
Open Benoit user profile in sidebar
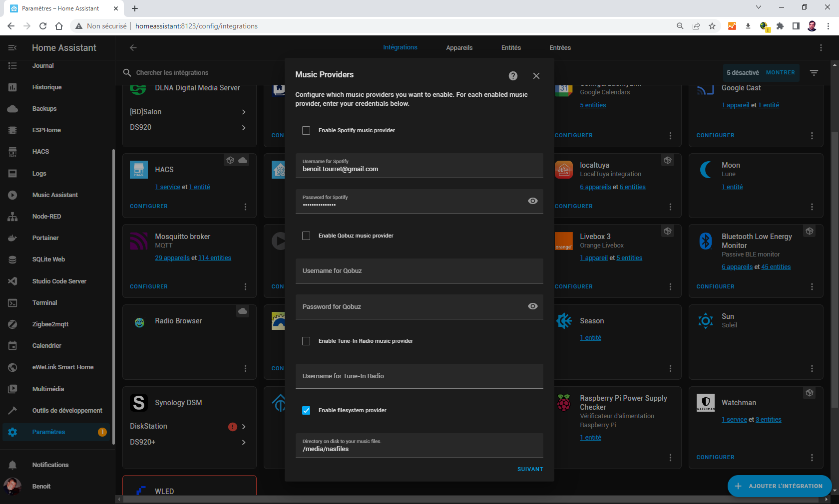pos(57,487)
